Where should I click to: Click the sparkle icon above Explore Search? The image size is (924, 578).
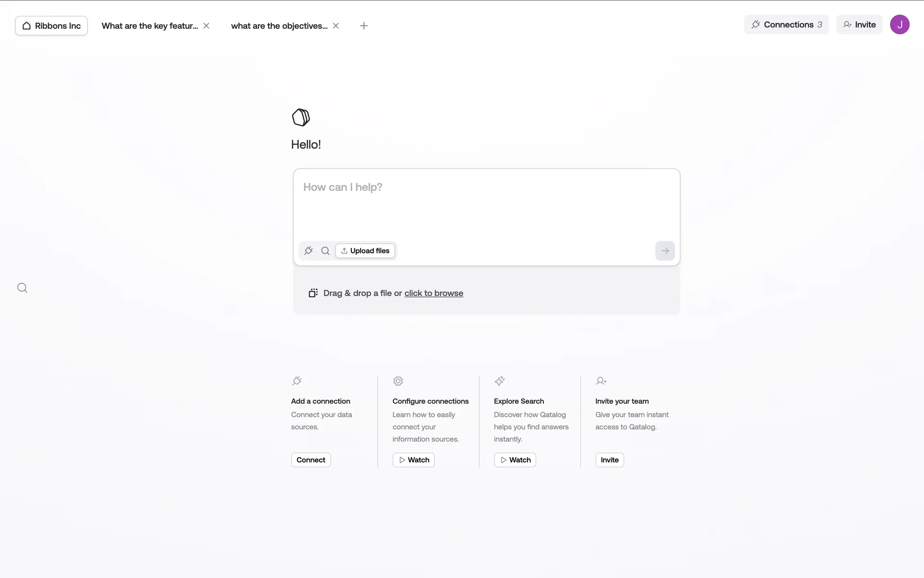tap(500, 381)
